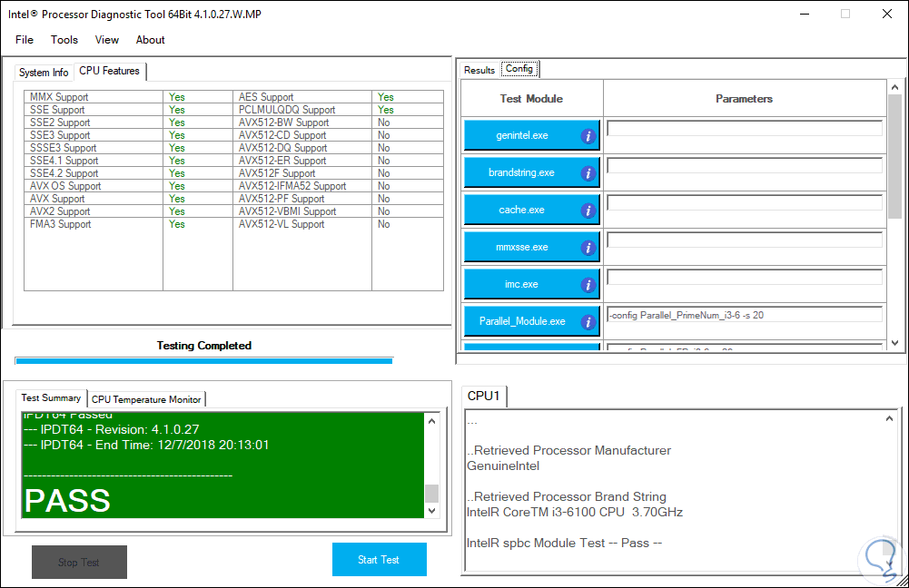Click the 'AES Support' row label
Screen dimensions: 909x588
266,97
